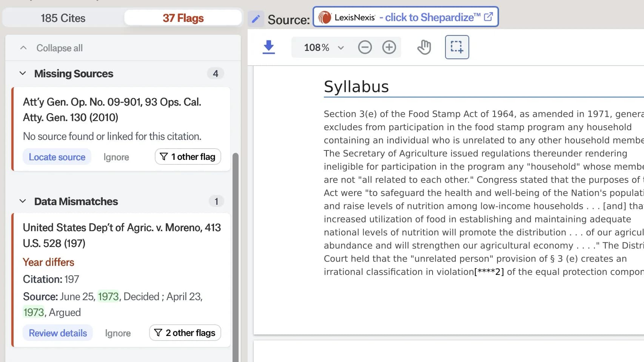Click the 'No source found or linked' message
The image size is (644, 362).
[x=112, y=136]
